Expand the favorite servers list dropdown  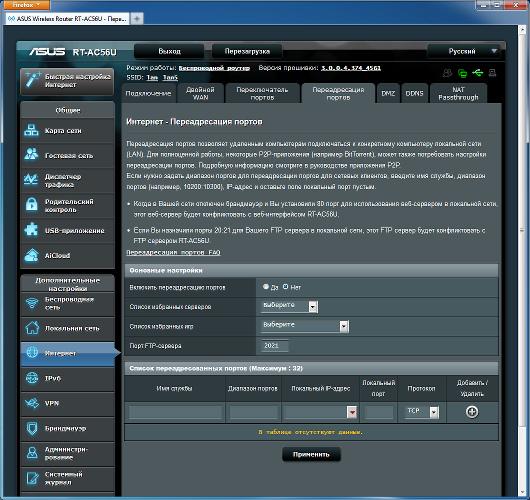[x=289, y=306]
